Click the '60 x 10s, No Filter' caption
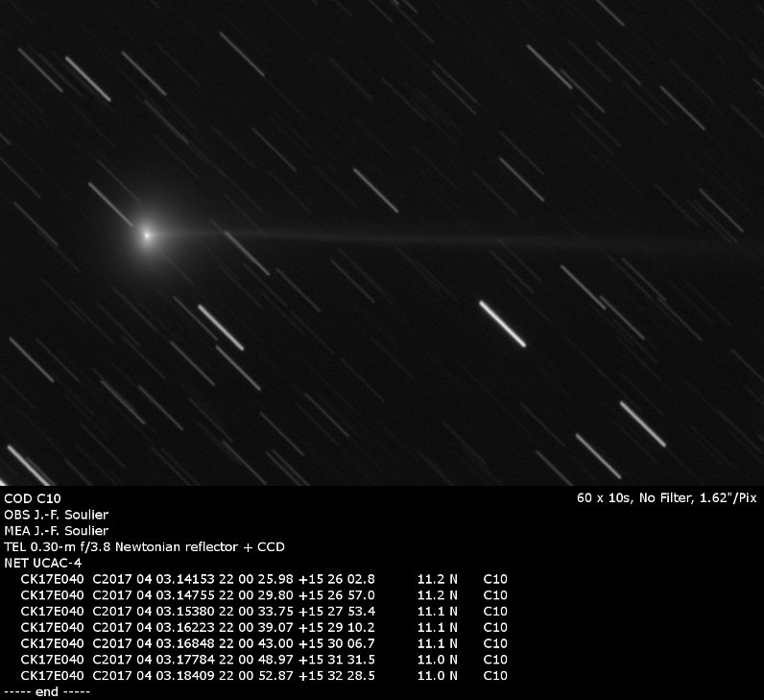The image size is (764, 700). pos(666,498)
